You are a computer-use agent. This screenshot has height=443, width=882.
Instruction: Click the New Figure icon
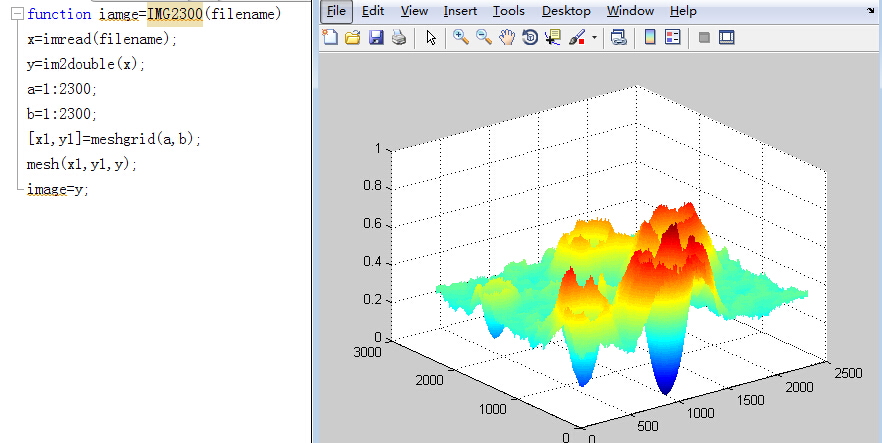(x=332, y=38)
